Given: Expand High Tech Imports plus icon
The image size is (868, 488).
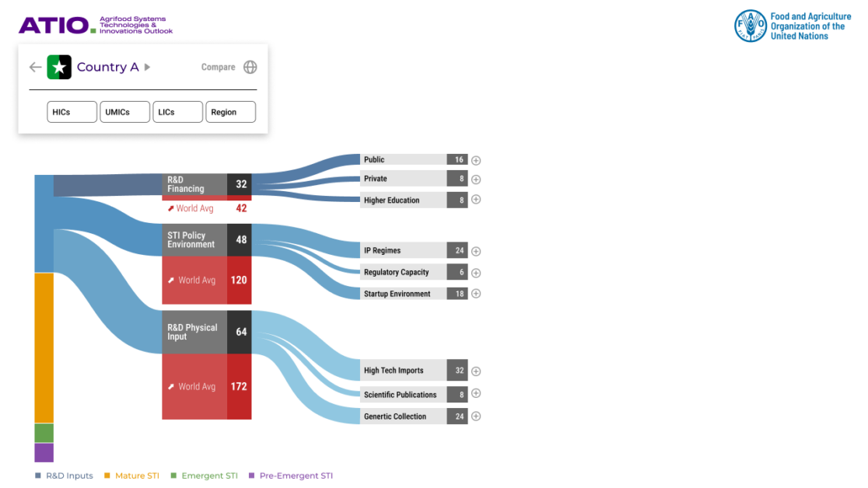Looking at the screenshot, I should point(476,371).
